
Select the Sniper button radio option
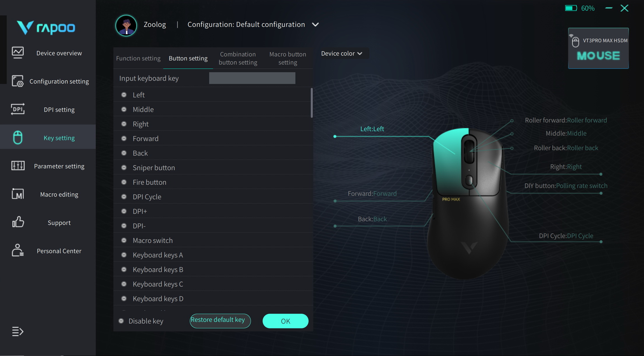coord(124,168)
